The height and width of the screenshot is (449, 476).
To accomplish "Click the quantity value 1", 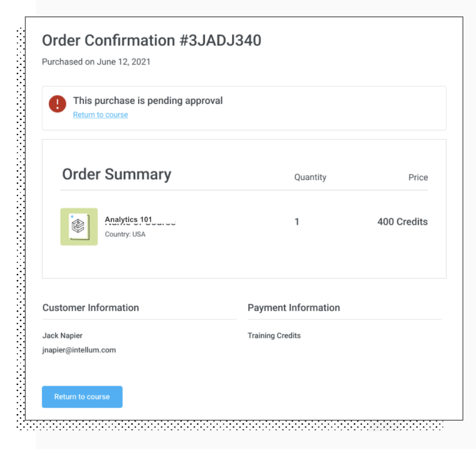I will pos(297,222).
